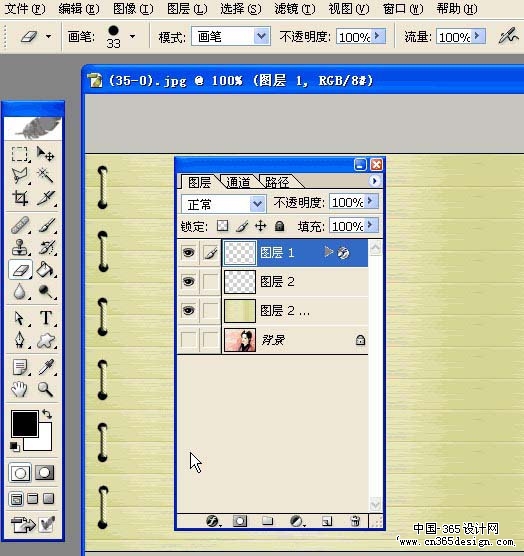This screenshot has width=524, height=556.
Task: Expand the brush preset picker arrow
Action: pos(133,36)
